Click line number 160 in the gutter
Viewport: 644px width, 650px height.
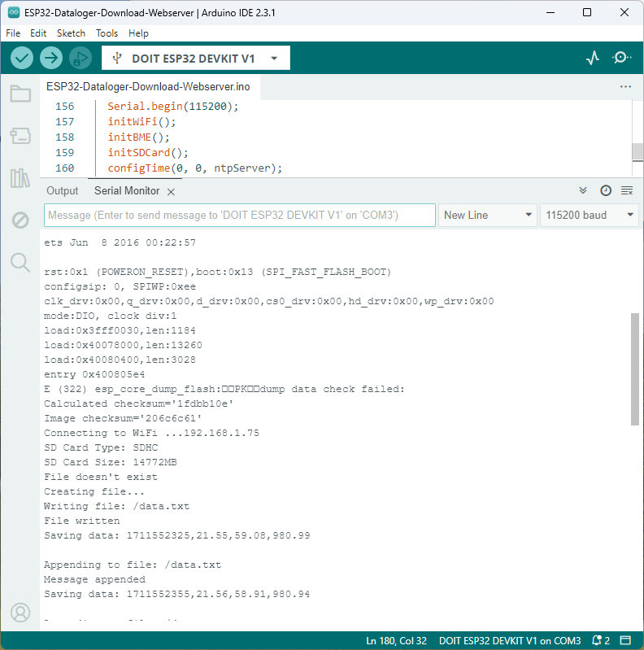click(65, 168)
